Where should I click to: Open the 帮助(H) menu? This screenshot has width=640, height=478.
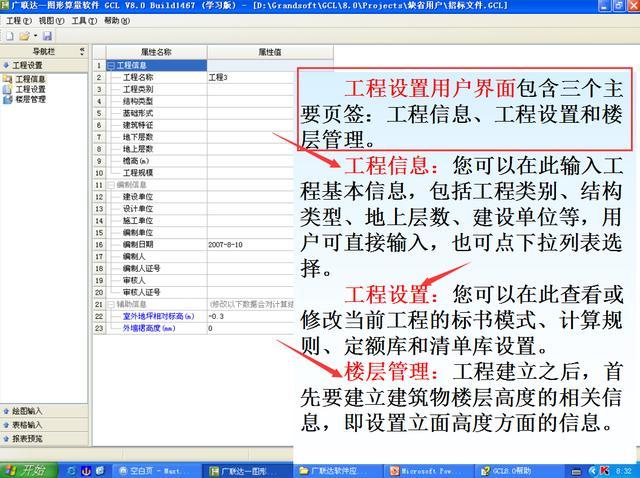pos(117,20)
